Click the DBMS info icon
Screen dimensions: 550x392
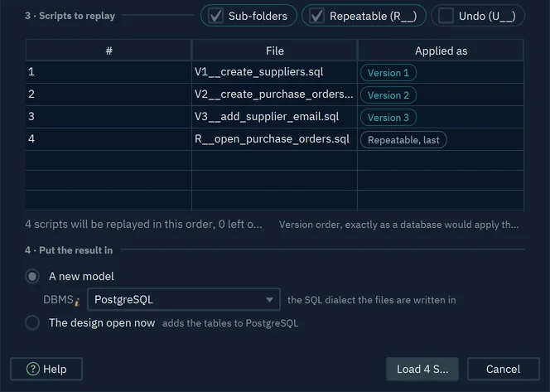point(77,302)
